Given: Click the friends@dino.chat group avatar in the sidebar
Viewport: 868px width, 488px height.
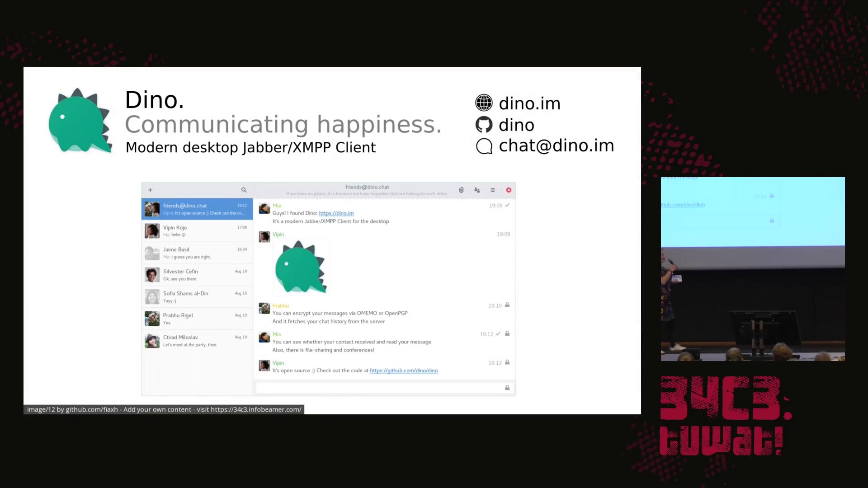Looking at the screenshot, I should (x=152, y=209).
